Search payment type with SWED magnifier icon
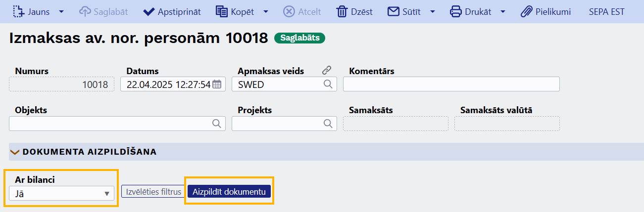644x212 pixels. [x=328, y=85]
